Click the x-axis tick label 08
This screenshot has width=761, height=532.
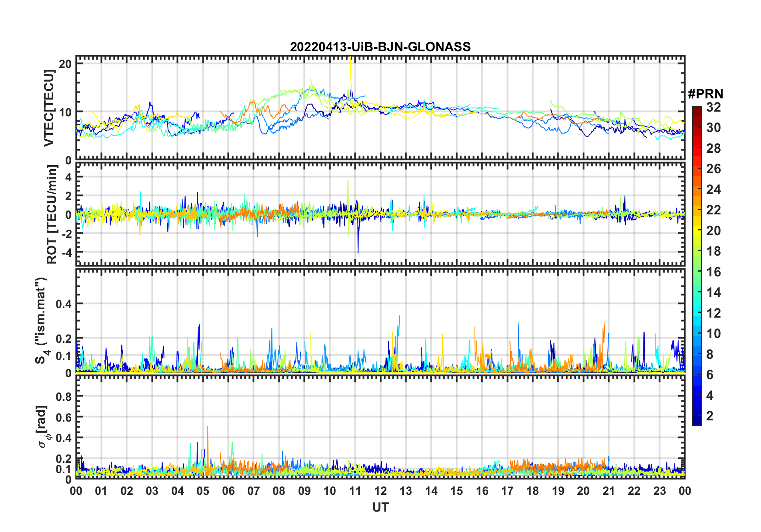click(x=279, y=491)
